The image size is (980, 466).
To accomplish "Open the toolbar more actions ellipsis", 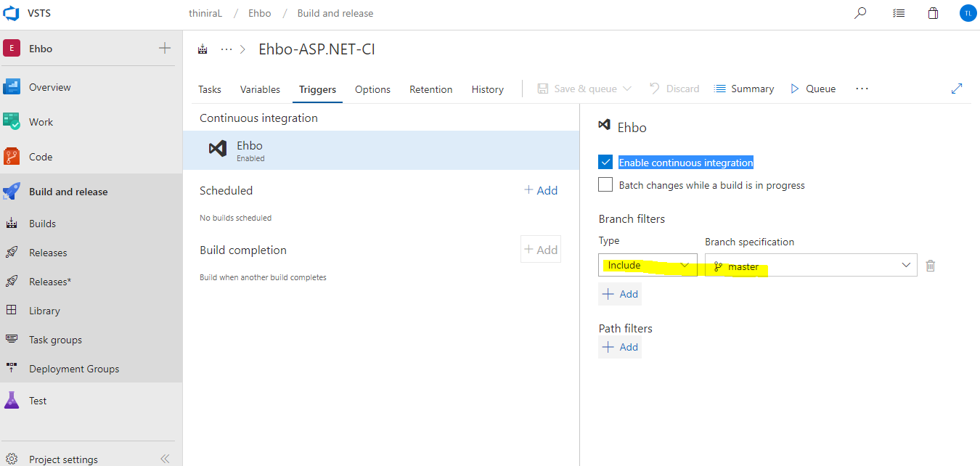I will [x=862, y=89].
